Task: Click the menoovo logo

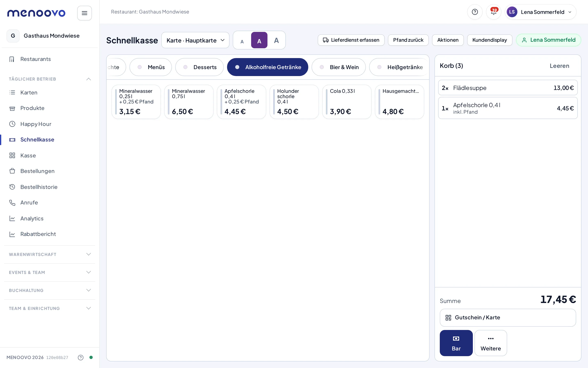Action: (36, 13)
